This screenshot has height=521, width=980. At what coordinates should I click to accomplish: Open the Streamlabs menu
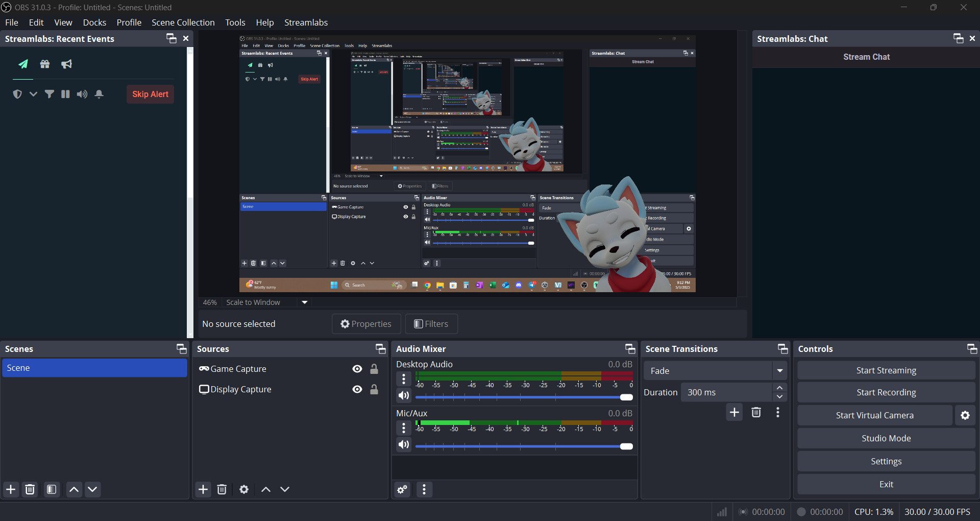click(x=306, y=22)
